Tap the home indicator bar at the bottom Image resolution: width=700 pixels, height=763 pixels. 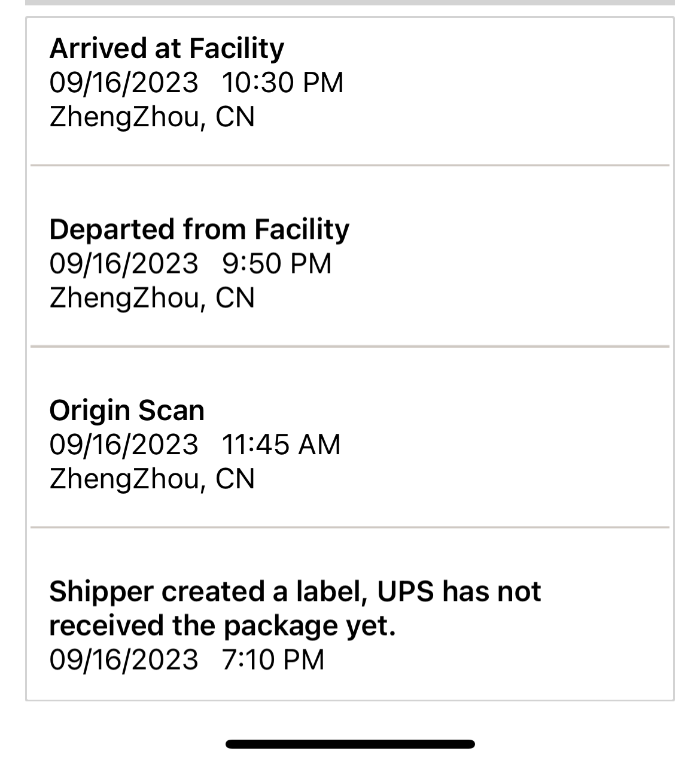coord(350,744)
